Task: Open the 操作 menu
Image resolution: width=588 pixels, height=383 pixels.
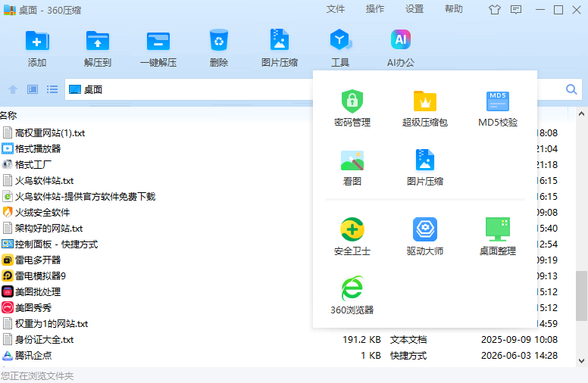Action: point(374,9)
